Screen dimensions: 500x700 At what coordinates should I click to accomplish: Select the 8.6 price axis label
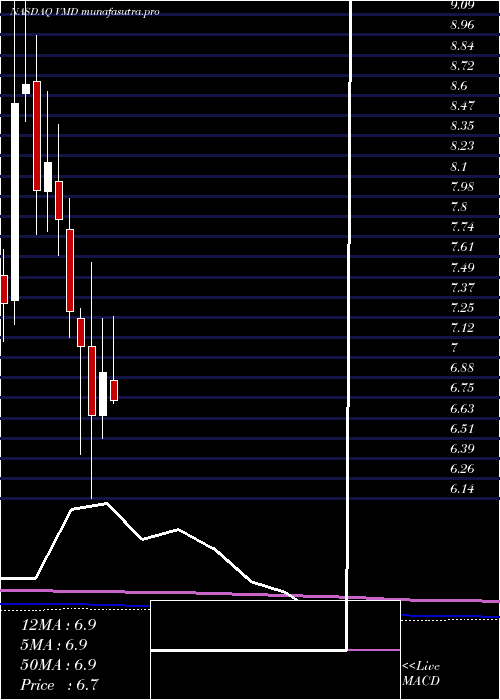(458, 86)
